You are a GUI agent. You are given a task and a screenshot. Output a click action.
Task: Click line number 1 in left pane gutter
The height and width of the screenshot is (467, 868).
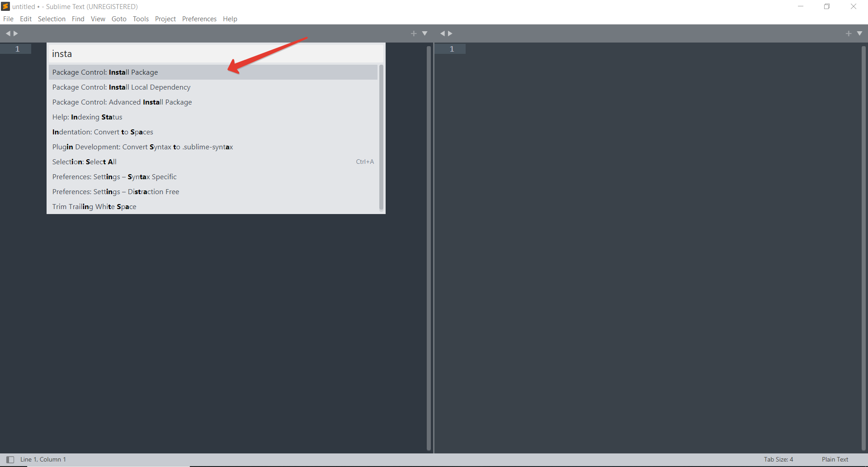click(18, 49)
